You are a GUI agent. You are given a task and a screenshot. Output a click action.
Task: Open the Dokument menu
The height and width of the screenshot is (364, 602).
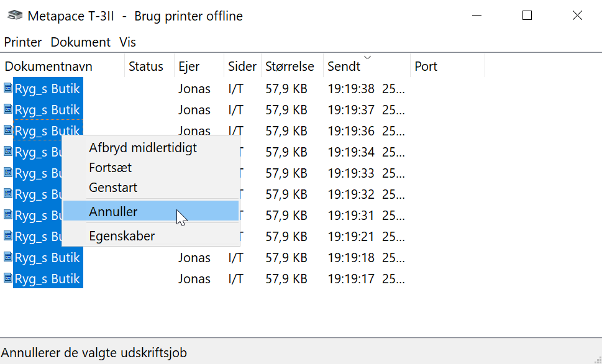(x=81, y=42)
